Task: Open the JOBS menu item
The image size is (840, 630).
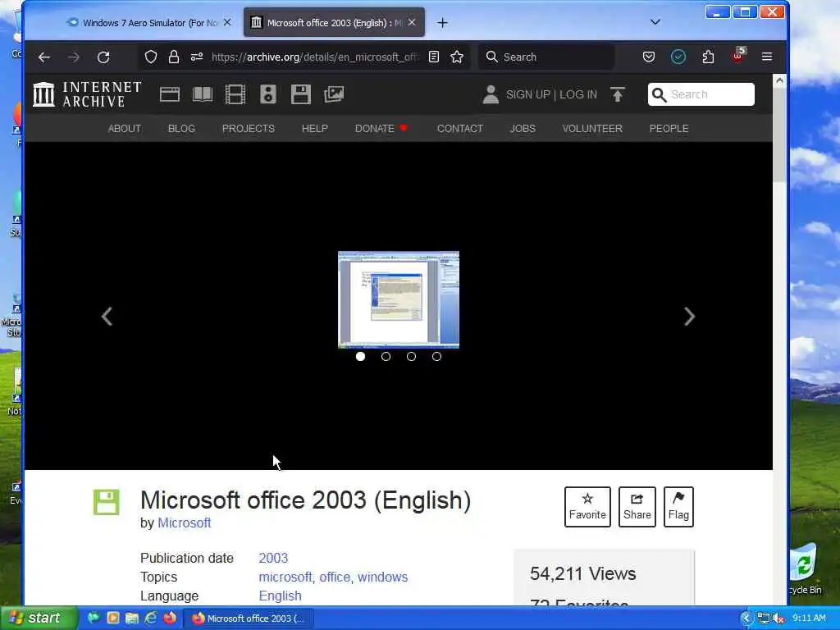Action: [x=523, y=129]
